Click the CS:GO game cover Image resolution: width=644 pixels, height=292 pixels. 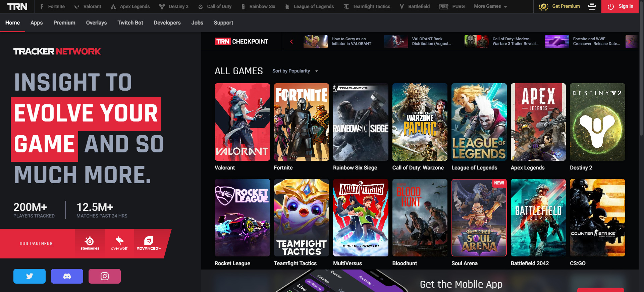click(597, 218)
